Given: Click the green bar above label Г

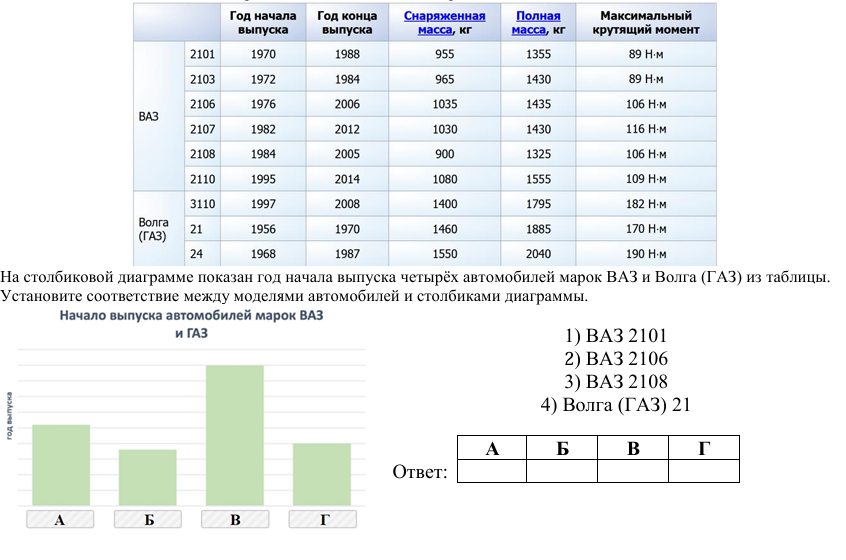Looking at the screenshot, I should pyautogui.click(x=321, y=474).
